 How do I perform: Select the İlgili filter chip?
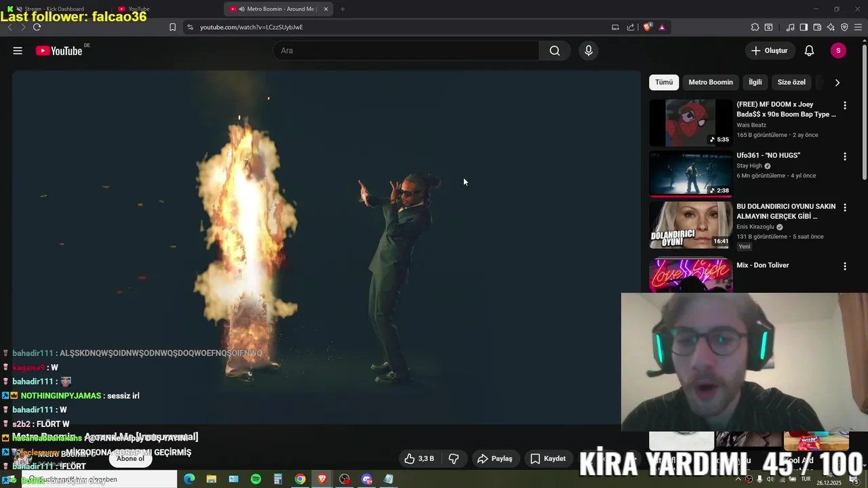pos(755,82)
